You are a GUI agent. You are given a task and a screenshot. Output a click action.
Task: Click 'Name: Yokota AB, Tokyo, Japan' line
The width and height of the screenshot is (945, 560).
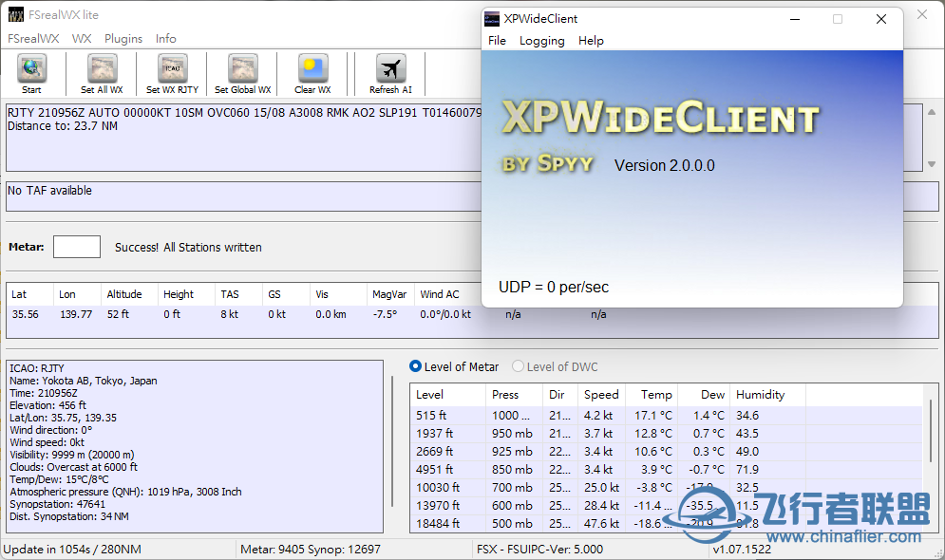coord(84,381)
